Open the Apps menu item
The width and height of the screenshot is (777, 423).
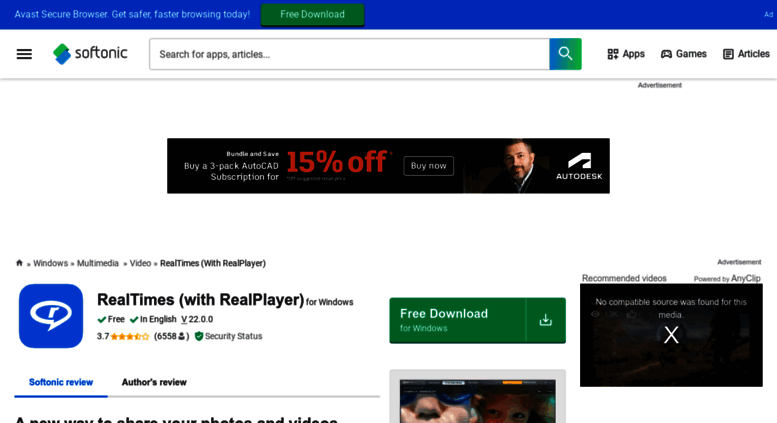626,54
